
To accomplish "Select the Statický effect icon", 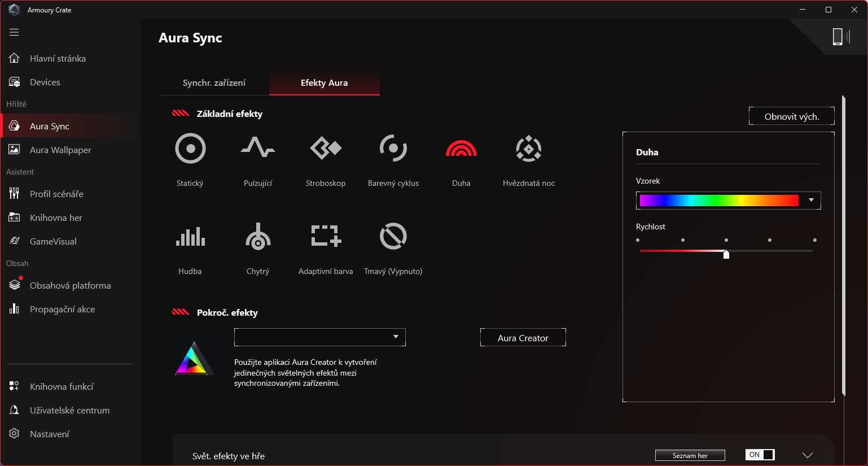I will tap(190, 149).
